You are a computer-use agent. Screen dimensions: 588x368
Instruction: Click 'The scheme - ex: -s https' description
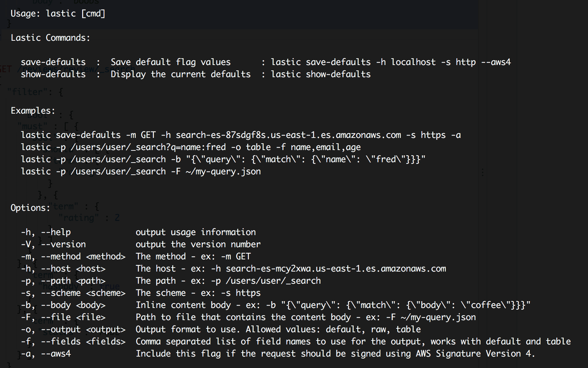[198, 293]
